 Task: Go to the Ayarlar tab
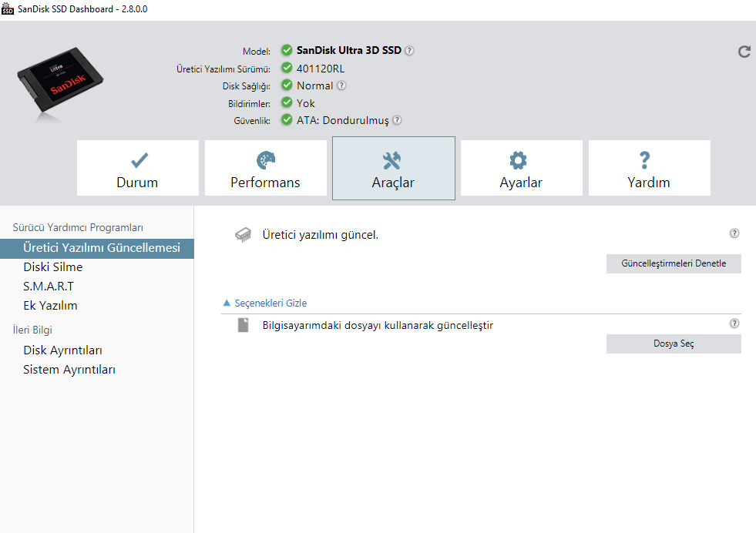pos(521,168)
